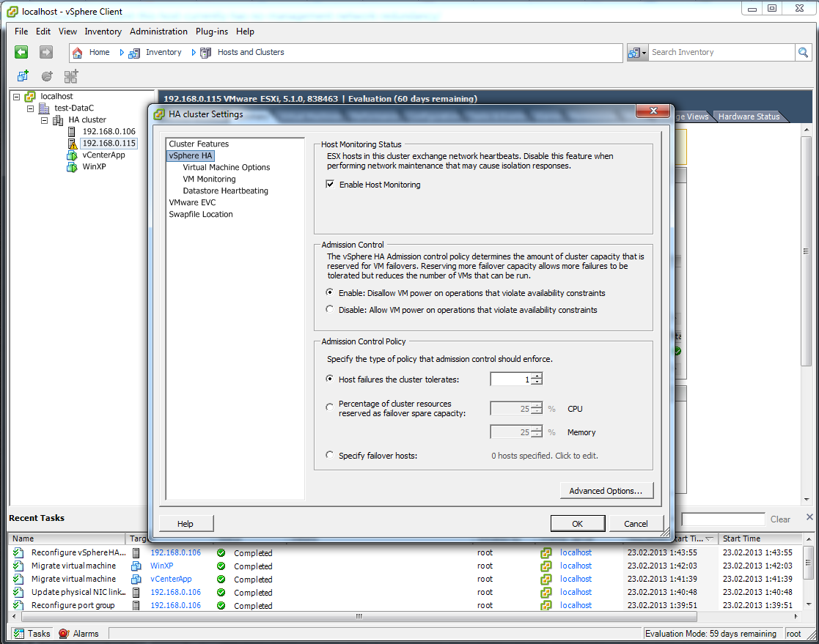Click the Tasks icon in status bar
The height and width of the screenshot is (644, 819).
(x=19, y=634)
